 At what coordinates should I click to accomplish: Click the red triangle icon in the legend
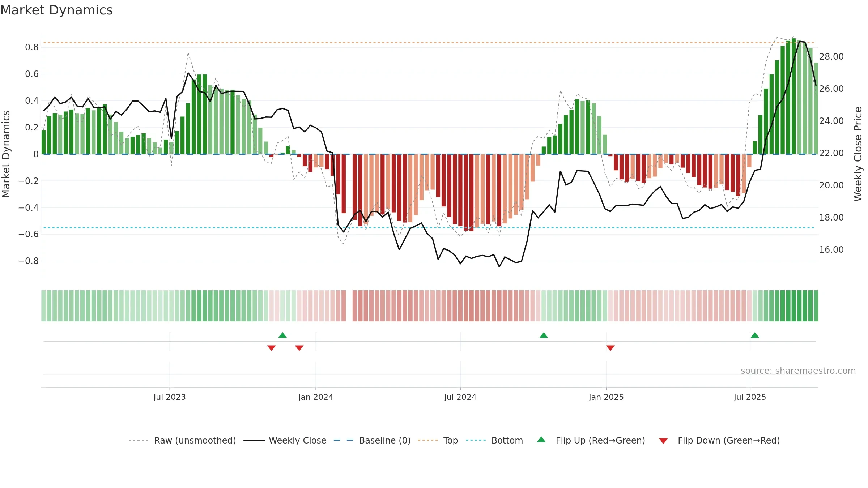tap(663, 441)
